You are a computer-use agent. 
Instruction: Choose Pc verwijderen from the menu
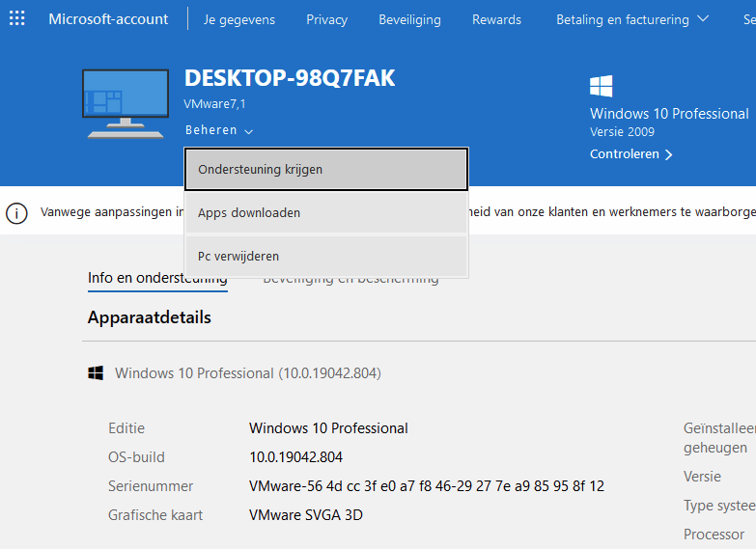coord(326,256)
